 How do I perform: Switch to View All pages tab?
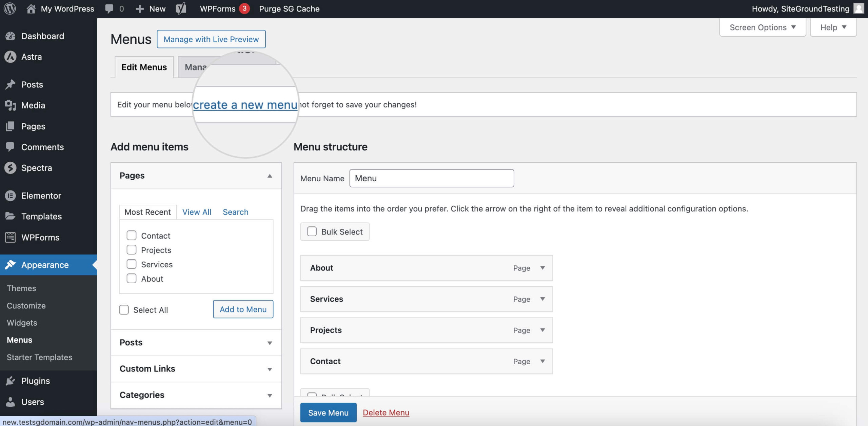[x=197, y=212]
